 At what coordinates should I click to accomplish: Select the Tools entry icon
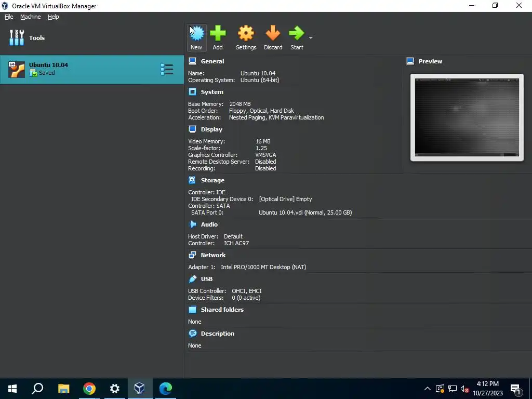(x=17, y=37)
